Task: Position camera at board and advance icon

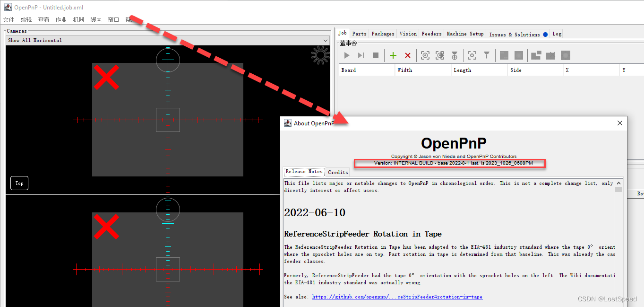Action: click(440, 55)
